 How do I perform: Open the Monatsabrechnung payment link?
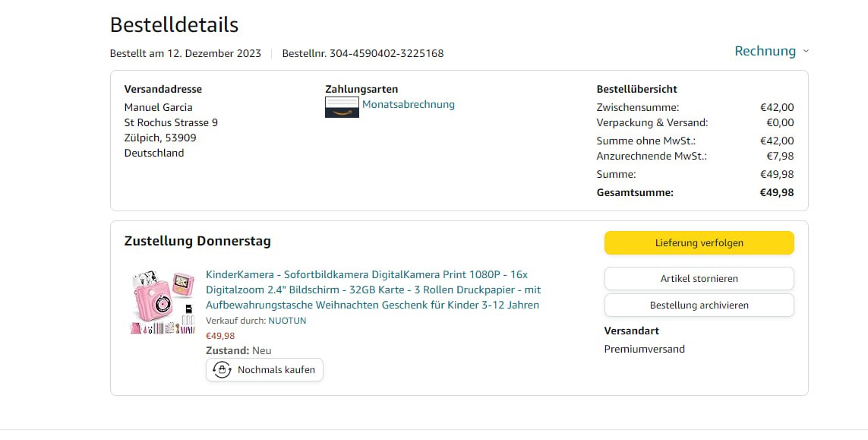(408, 105)
